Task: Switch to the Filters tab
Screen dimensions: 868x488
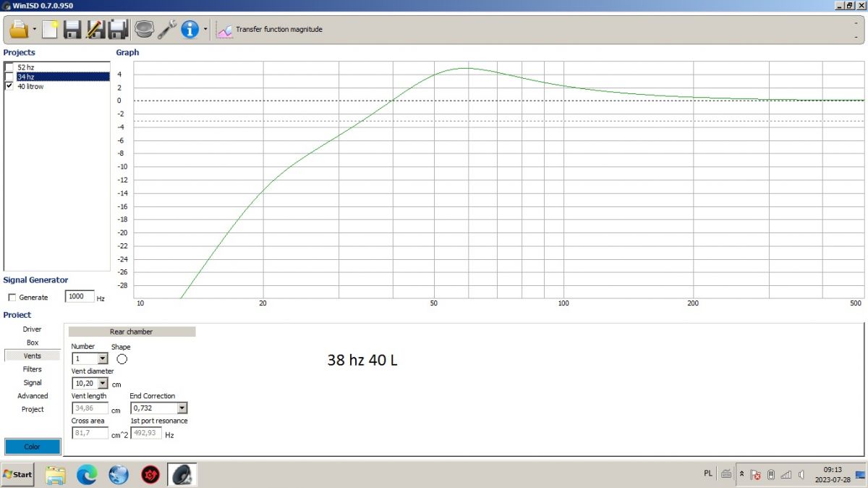Action: (33, 369)
